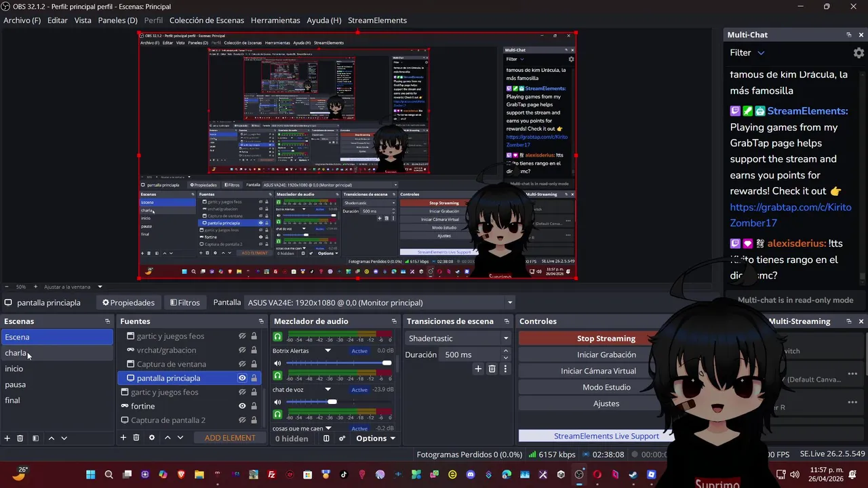Open Steam from the taskbar
868x488 pixels.
(x=633, y=474)
